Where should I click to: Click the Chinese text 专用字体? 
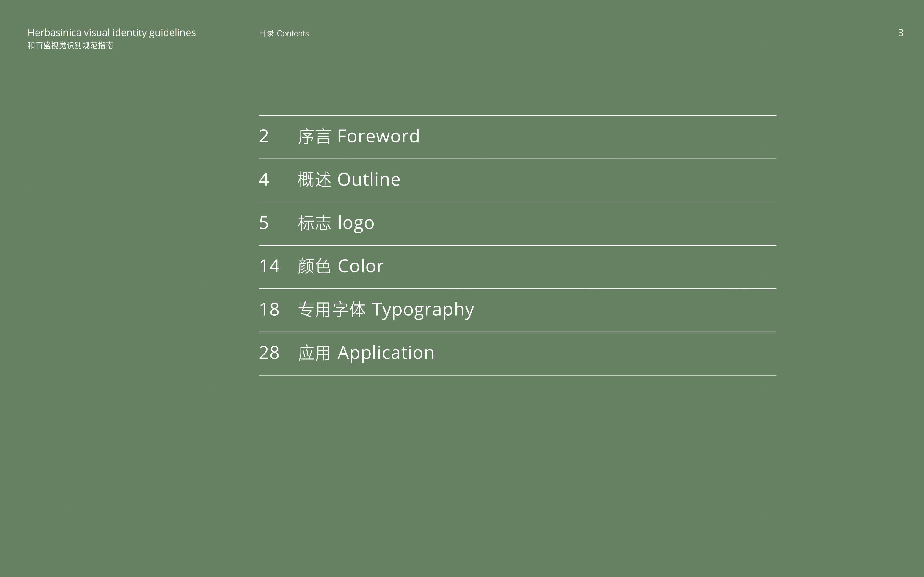coord(332,309)
